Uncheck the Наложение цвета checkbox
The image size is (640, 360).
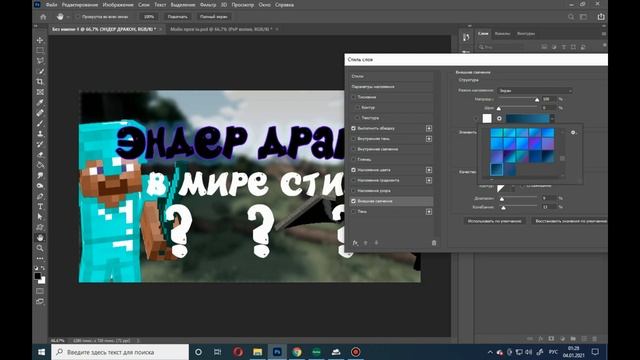coord(353,170)
